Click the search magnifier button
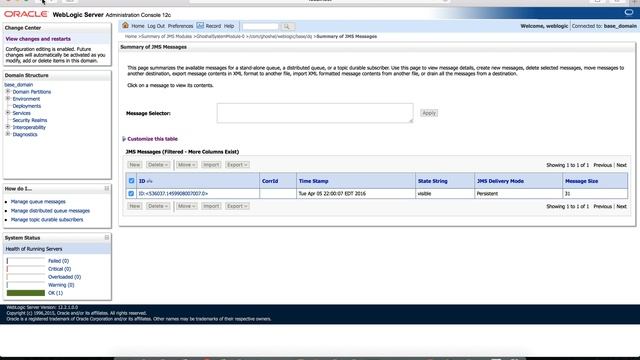The height and width of the screenshot is (360, 640). pos(287,27)
